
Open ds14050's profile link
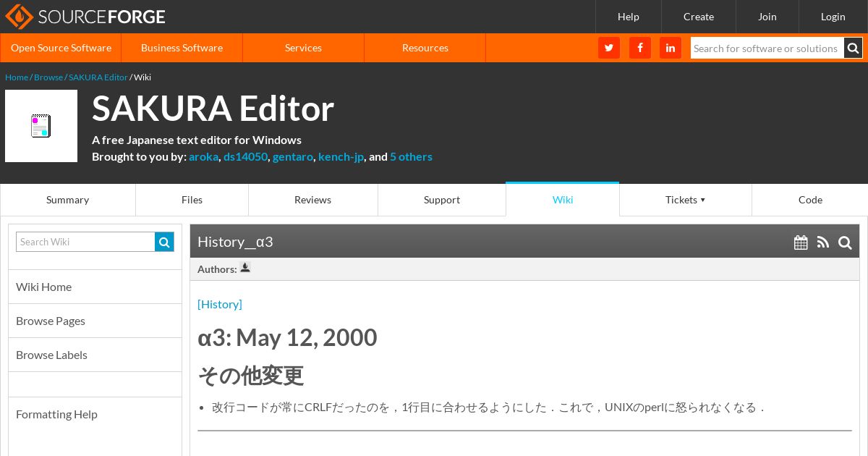point(245,157)
